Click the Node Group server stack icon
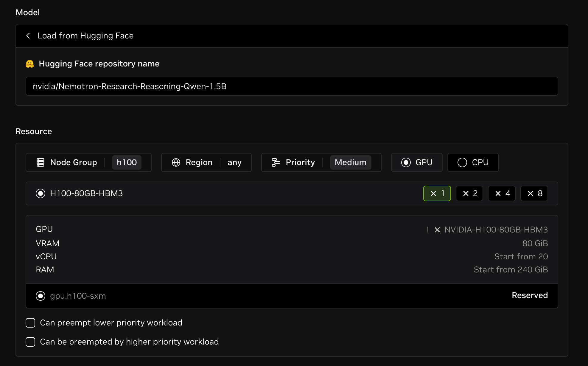Screen dimensions: 588x366 click(x=41, y=162)
